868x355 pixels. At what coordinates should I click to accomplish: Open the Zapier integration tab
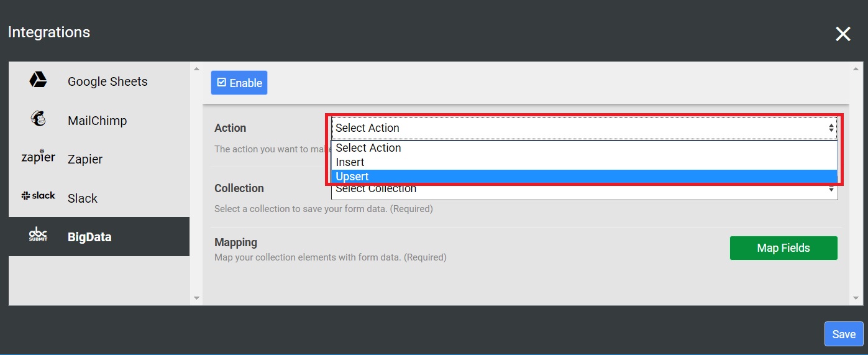pos(85,159)
